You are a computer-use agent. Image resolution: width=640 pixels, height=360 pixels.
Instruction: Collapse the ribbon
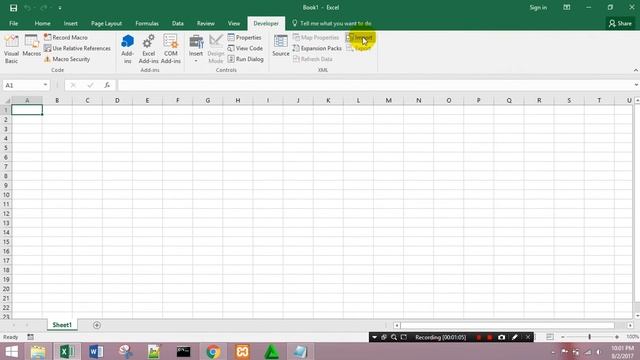636,70
